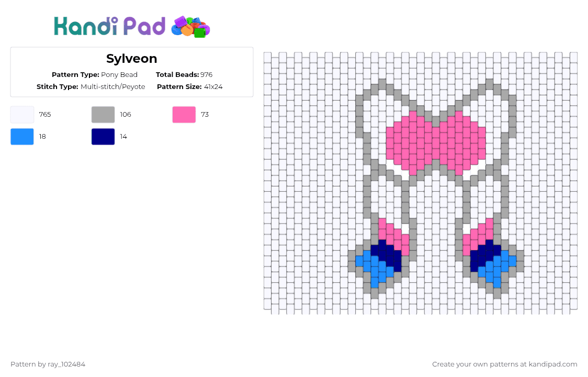Click the total beads value 976
Image resolution: width=588 pixels, height=377 pixels.
[206, 75]
